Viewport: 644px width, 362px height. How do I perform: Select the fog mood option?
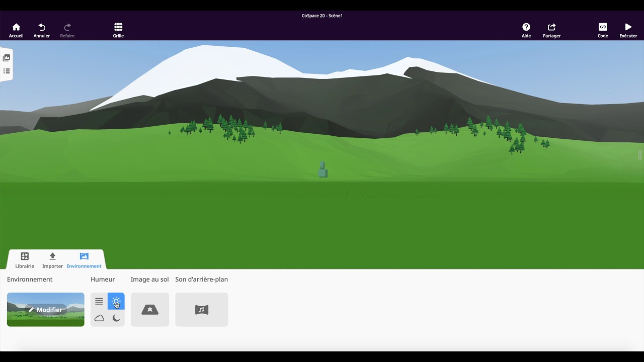[x=99, y=301]
